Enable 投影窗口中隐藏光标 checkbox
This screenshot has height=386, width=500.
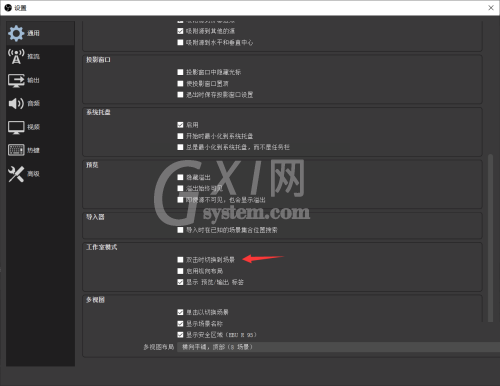[x=180, y=72]
